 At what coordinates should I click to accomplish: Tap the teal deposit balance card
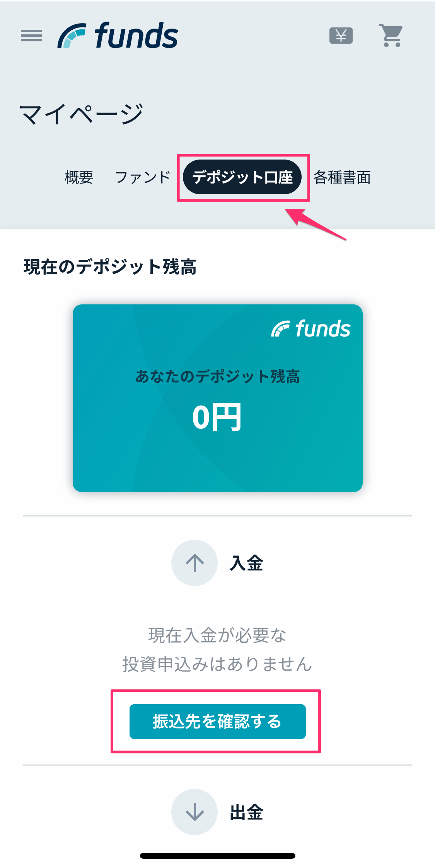point(217,456)
